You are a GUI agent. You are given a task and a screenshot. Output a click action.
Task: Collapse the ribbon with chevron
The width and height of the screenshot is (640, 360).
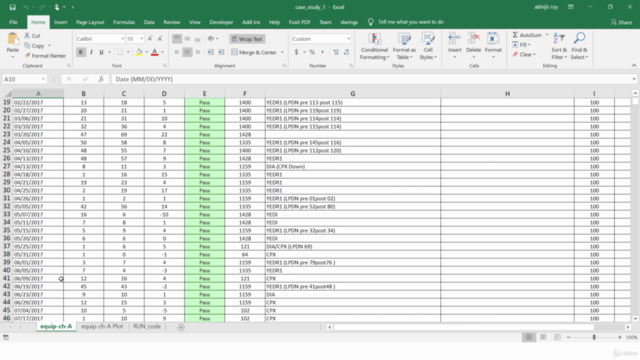(x=633, y=65)
